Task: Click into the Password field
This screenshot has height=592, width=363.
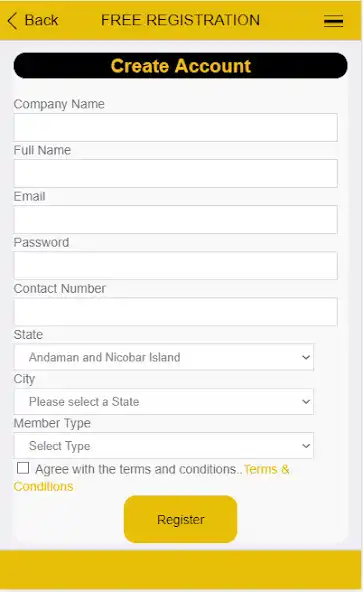Action: click(x=176, y=266)
